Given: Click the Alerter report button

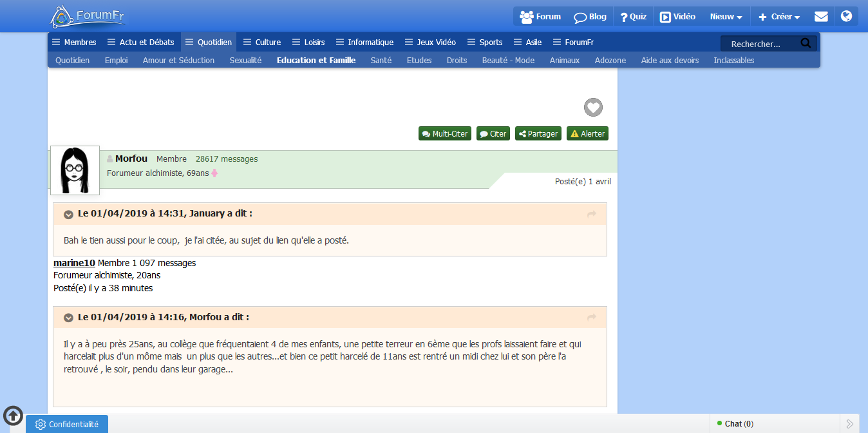Looking at the screenshot, I should point(587,134).
